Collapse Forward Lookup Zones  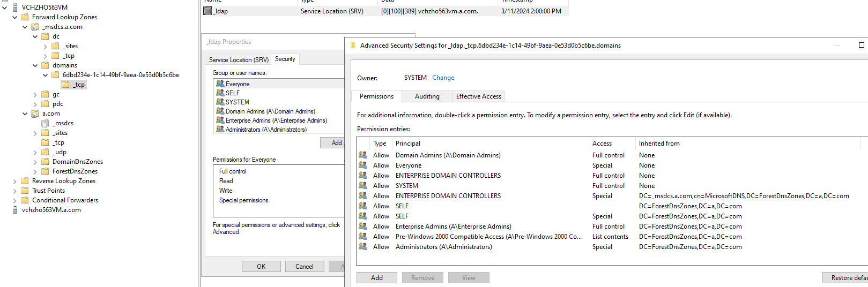click(x=15, y=17)
